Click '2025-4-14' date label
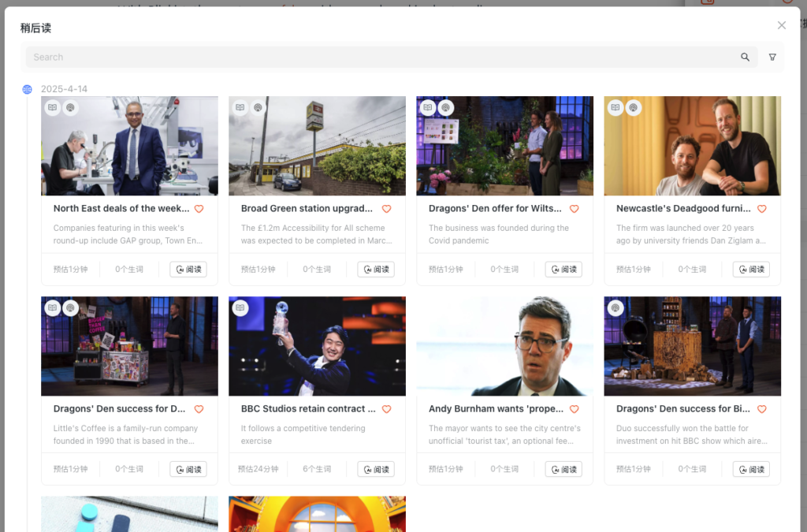The height and width of the screenshot is (532, 807). pos(65,89)
